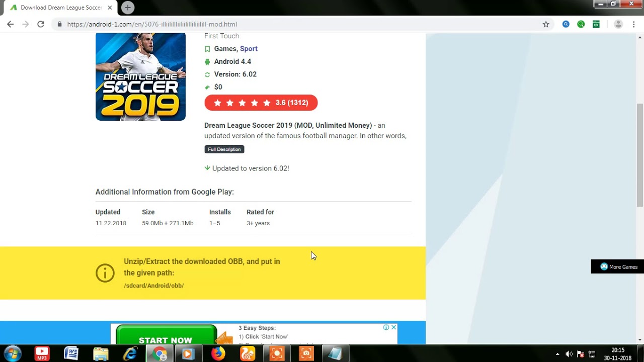
Task: Open the Chrome three-dot menu
Action: 634,24
